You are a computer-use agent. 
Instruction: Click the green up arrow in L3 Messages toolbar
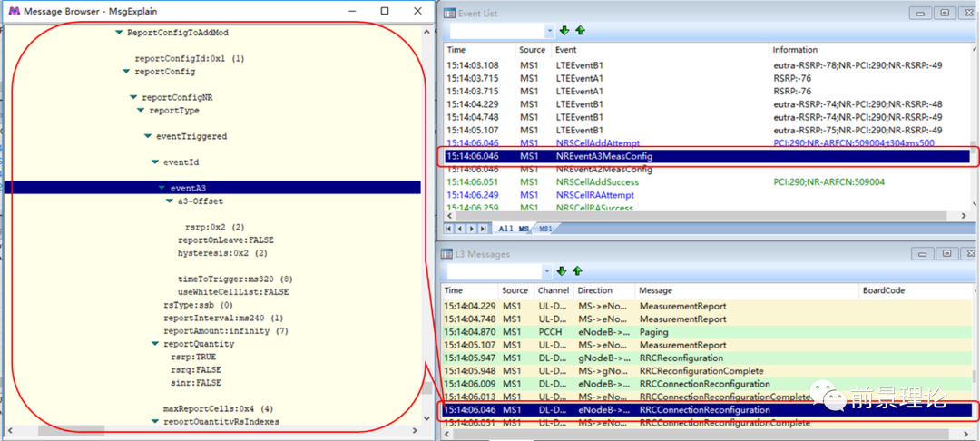[577, 271]
